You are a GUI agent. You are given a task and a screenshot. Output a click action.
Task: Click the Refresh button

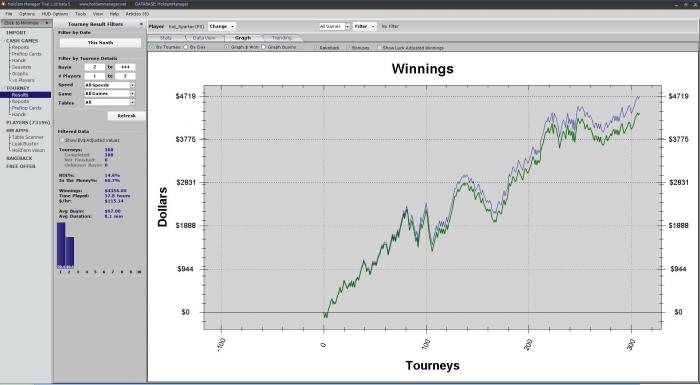[x=126, y=116]
